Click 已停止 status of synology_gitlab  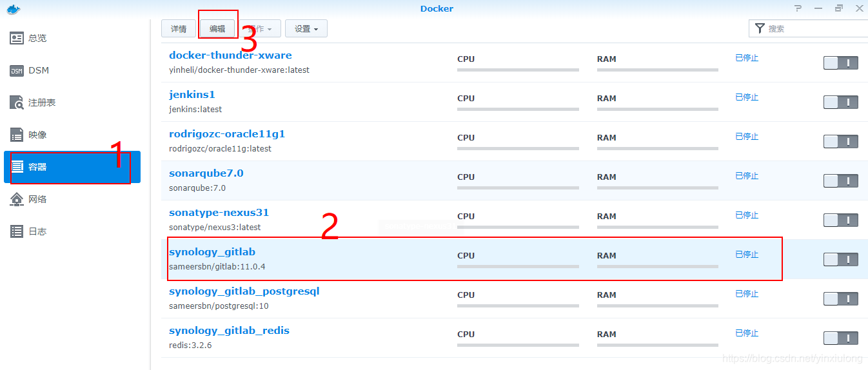point(747,255)
